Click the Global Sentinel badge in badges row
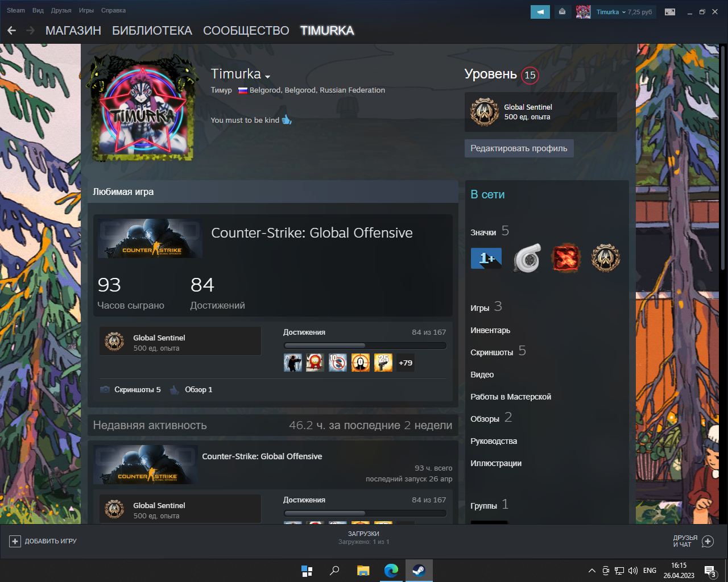728x582 pixels. (605, 259)
